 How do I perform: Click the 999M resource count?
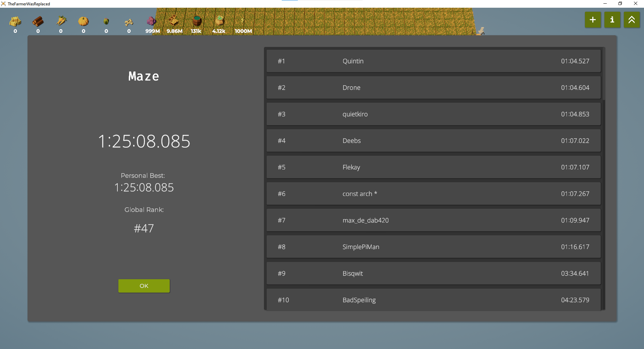coord(153,31)
